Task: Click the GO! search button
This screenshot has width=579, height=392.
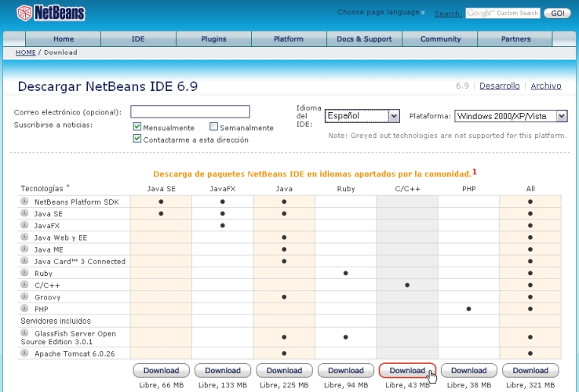Action: coord(557,13)
